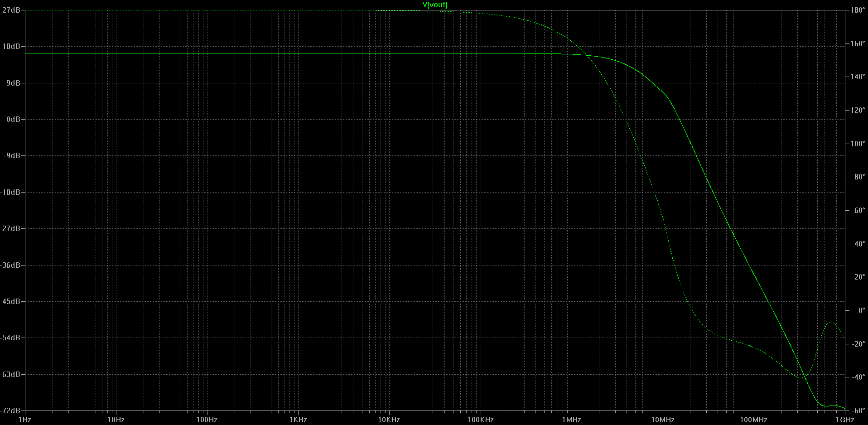The height and width of the screenshot is (425, 868).
Task: Select the 10MHz frequency axis label
Action: pyautogui.click(x=663, y=420)
